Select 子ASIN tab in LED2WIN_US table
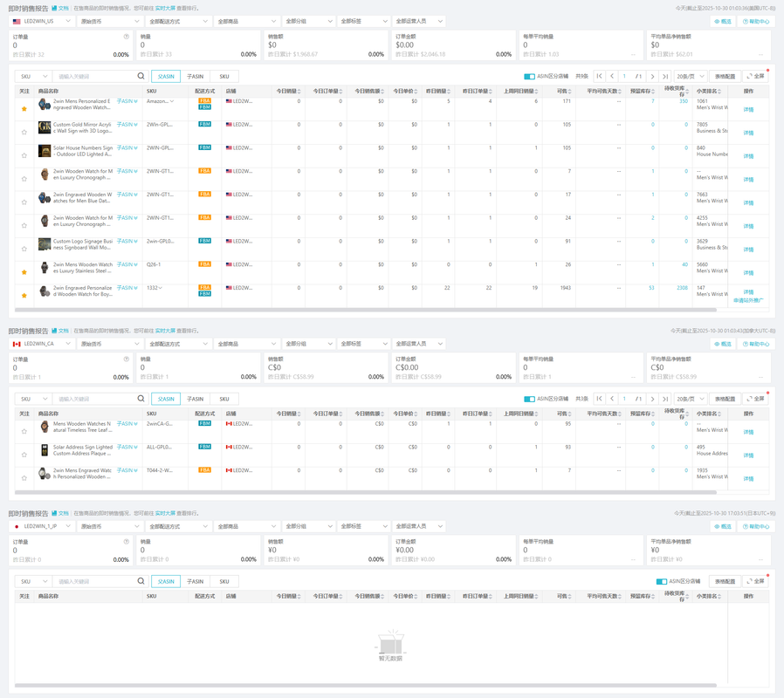784x698 pixels. click(195, 77)
